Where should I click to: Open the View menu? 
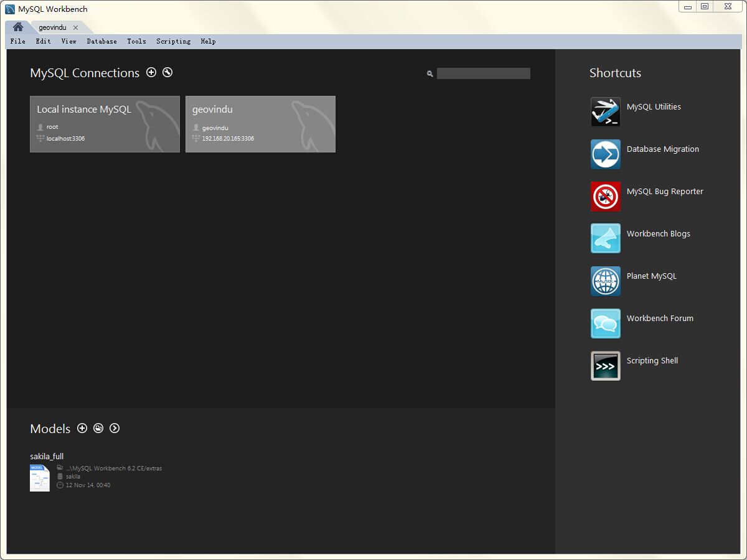(x=68, y=41)
